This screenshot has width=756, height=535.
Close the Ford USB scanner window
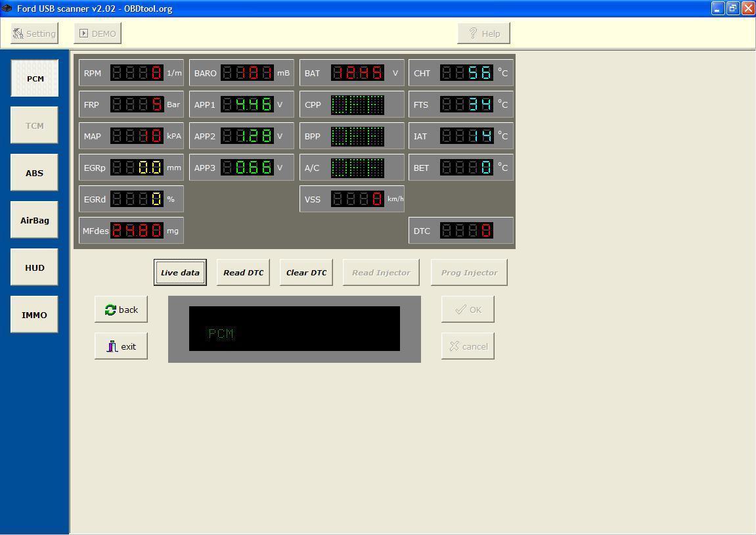(748, 8)
